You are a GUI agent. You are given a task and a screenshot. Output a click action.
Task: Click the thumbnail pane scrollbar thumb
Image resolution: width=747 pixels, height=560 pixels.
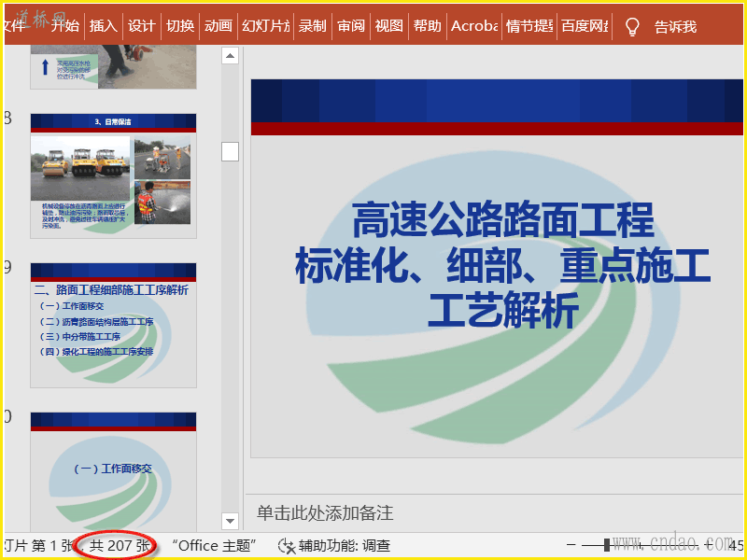[230, 152]
